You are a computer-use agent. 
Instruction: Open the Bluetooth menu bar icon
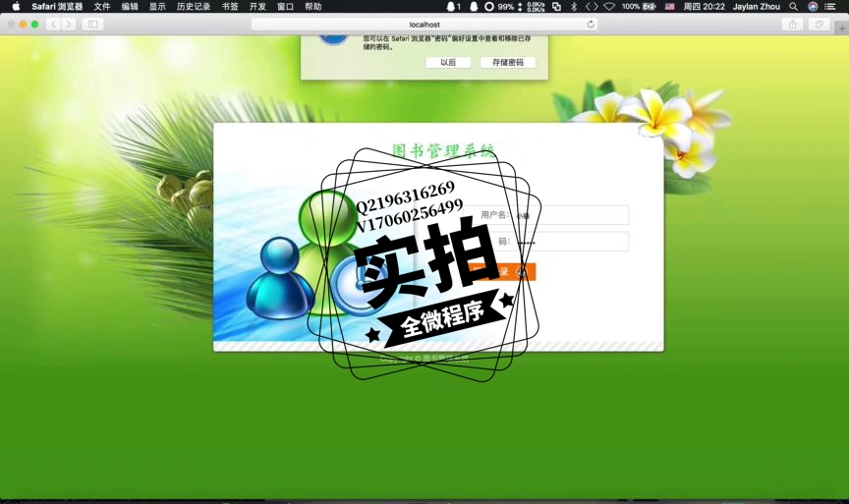click(574, 7)
